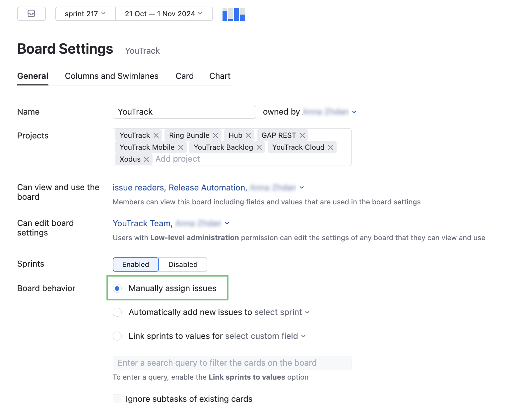This screenshot has width=516, height=420.
Task: Remove the YouTrack project tag
Action: pos(156,135)
